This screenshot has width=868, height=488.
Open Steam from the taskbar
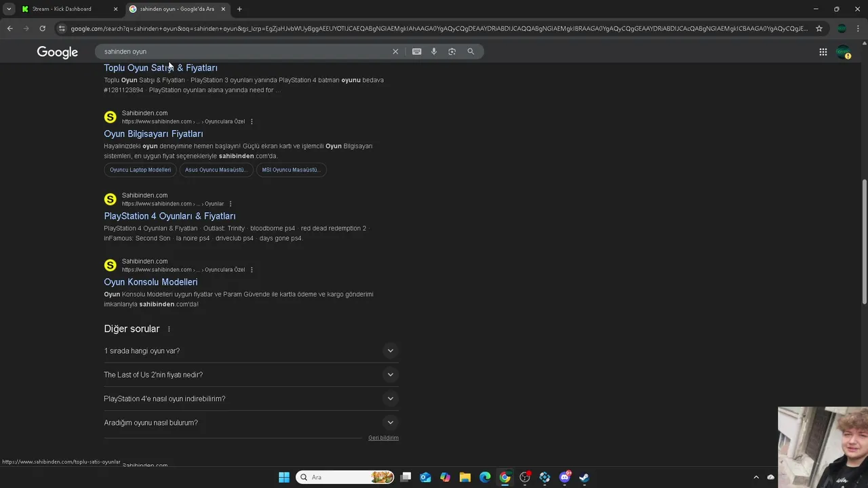pos(584,477)
